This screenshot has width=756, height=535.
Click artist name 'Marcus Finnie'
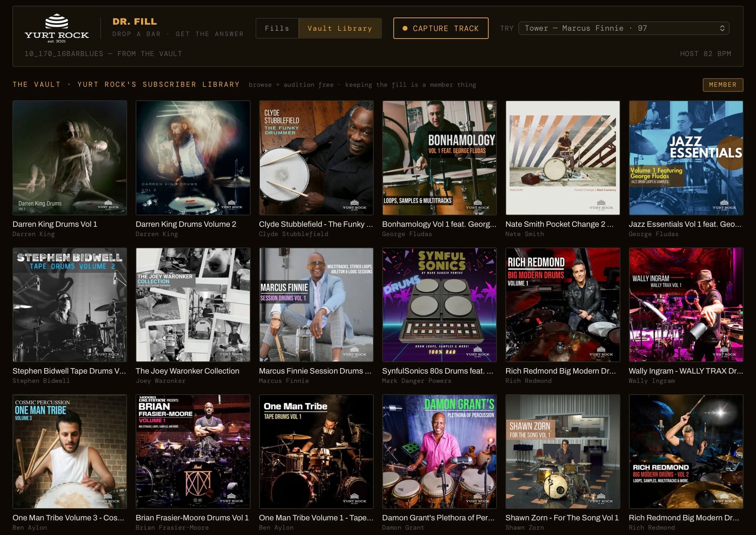284,381
